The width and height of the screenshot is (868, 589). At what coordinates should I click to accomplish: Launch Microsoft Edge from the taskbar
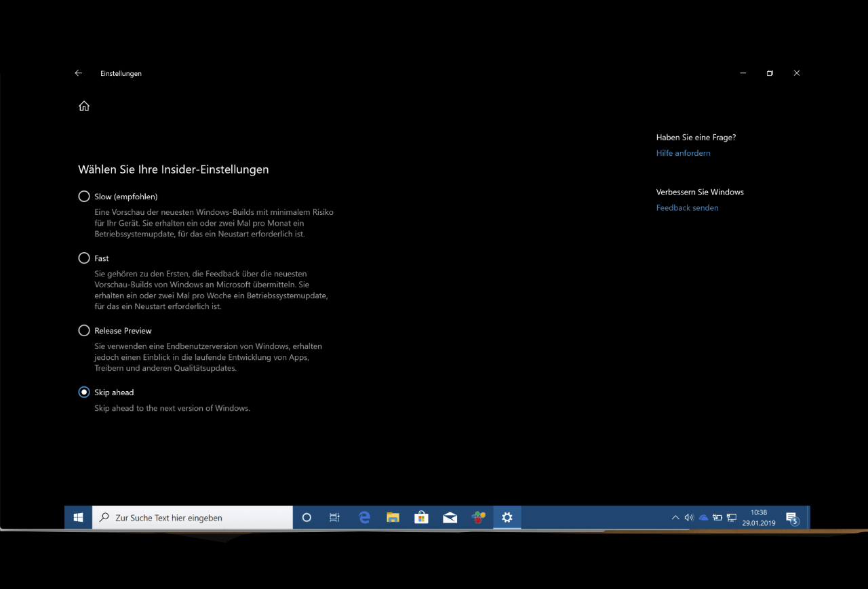[x=364, y=517]
